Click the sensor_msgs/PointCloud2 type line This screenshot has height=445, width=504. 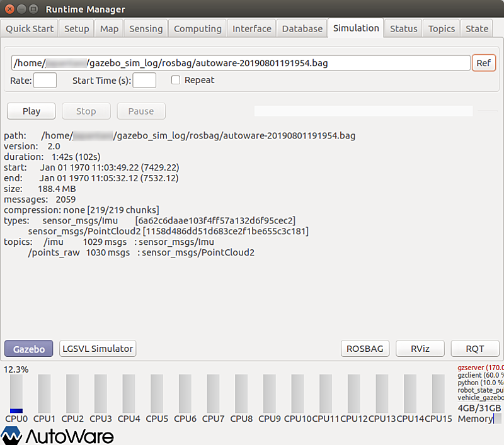168,231
